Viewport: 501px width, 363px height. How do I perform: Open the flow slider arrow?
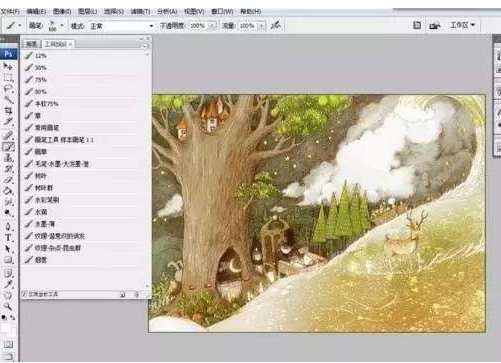click(262, 26)
